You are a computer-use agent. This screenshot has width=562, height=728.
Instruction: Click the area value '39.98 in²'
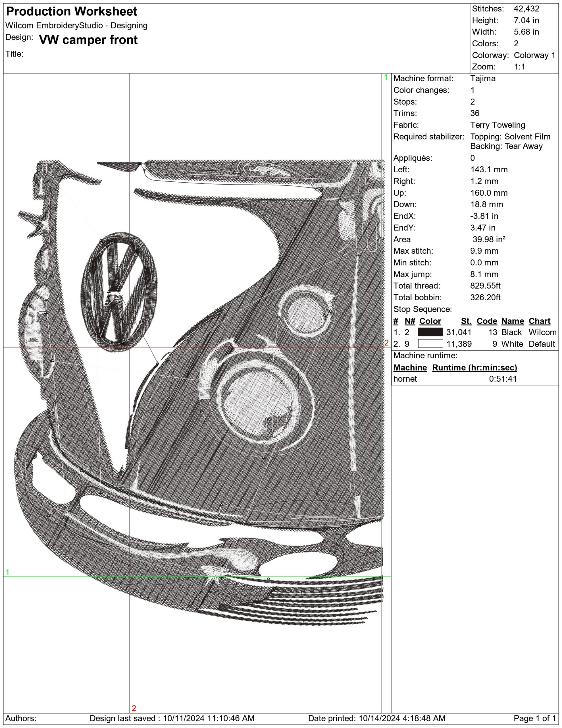[489, 239]
